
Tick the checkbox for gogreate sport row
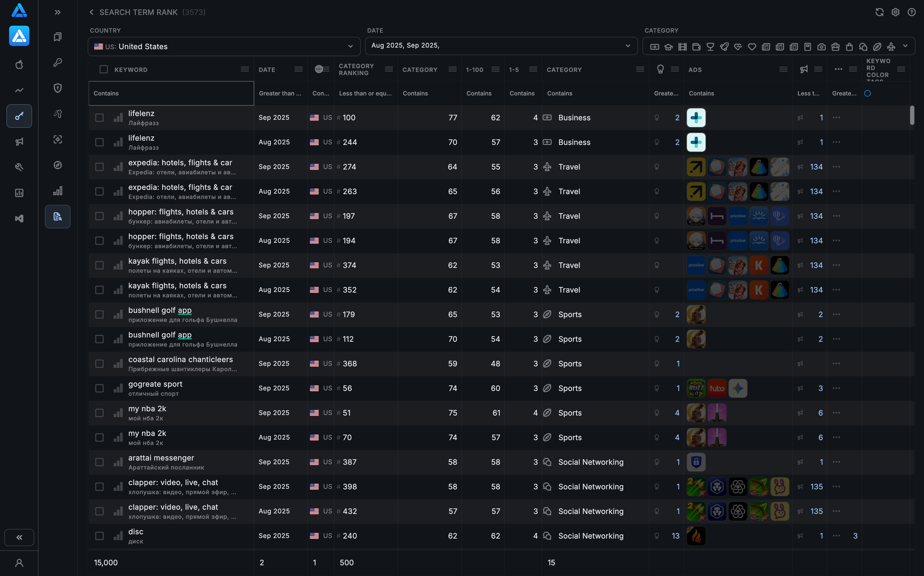(99, 388)
